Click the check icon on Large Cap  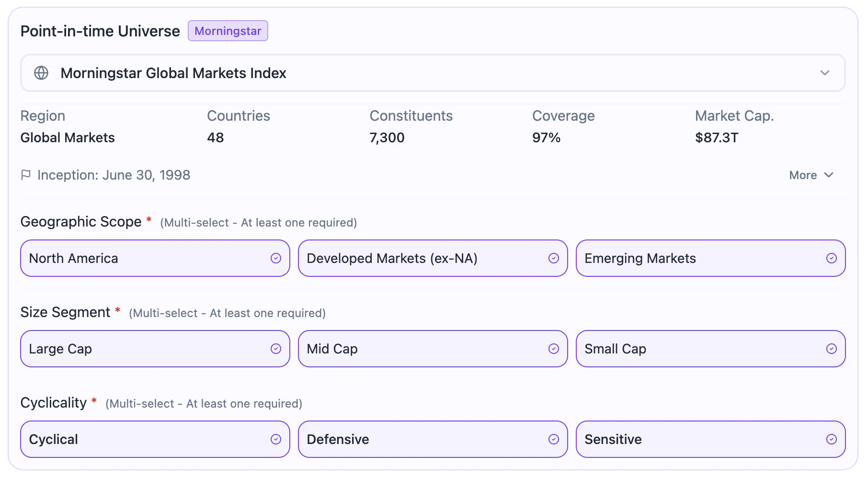point(276,349)
